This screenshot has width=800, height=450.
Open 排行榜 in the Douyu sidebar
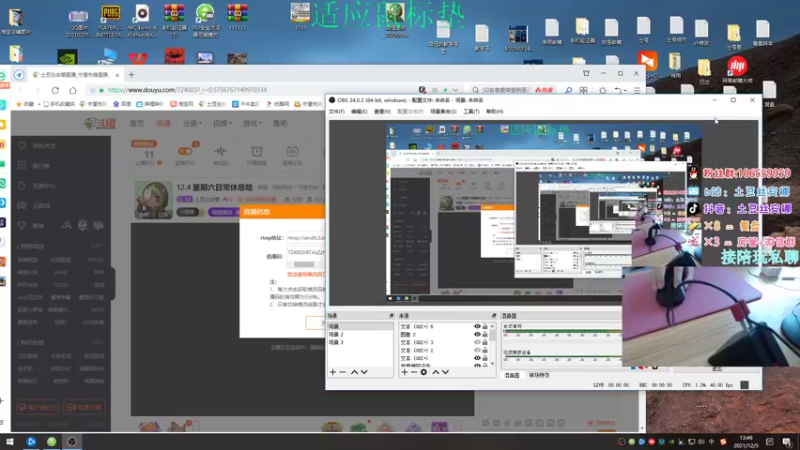(x=41, y=166)
